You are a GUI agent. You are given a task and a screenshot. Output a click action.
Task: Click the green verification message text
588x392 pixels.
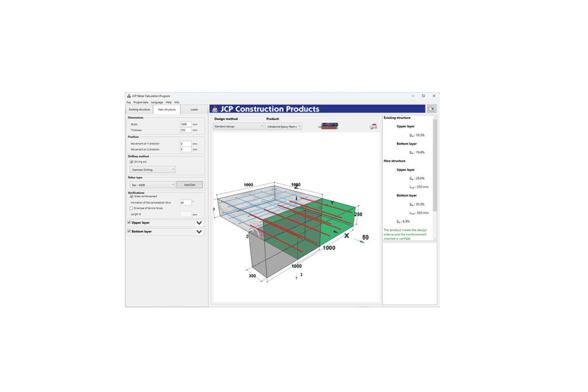pos(405,234)
